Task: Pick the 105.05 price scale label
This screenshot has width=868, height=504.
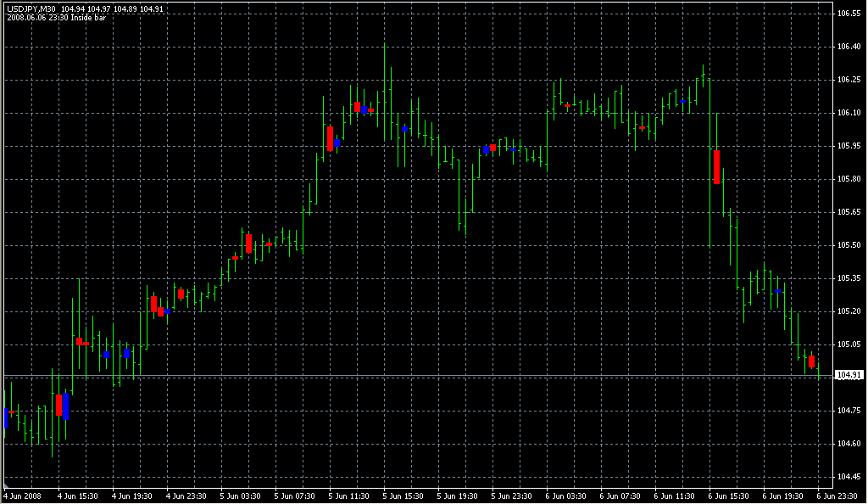Action: [x=849, y=344]
